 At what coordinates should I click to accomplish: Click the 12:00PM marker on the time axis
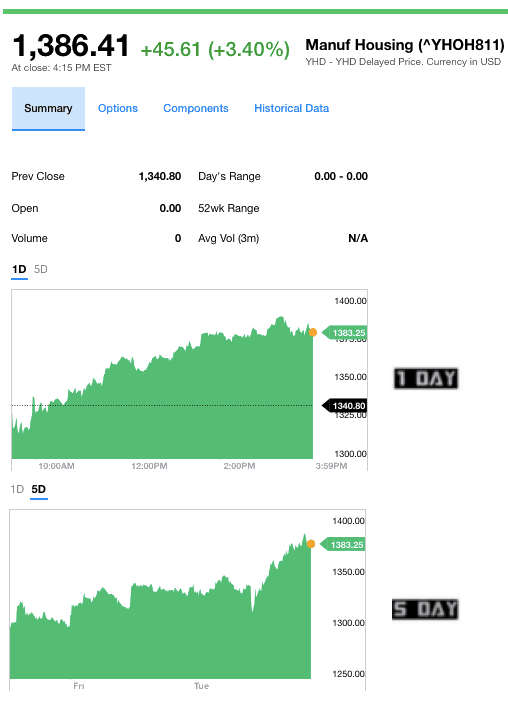[149, 466]
